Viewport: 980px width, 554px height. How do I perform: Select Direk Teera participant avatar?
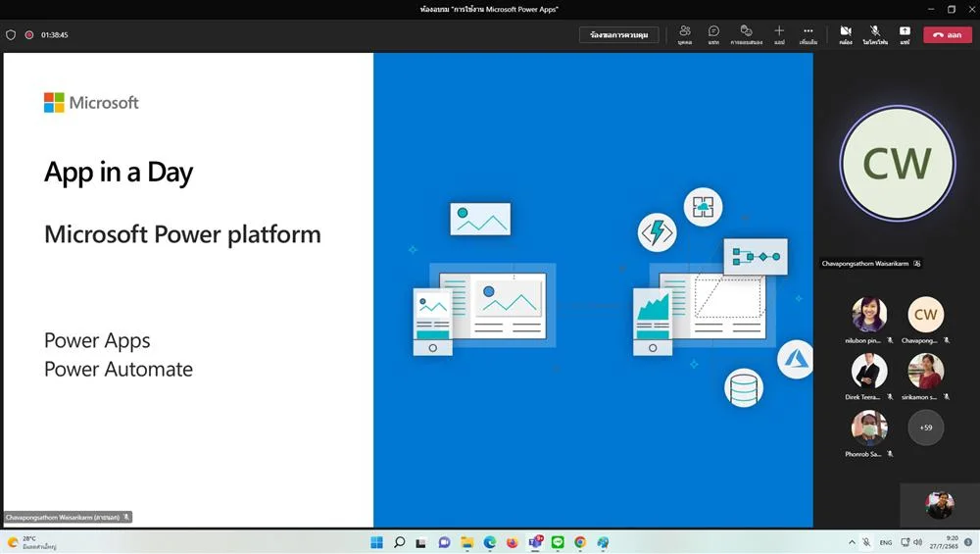[x=868, y=371]
